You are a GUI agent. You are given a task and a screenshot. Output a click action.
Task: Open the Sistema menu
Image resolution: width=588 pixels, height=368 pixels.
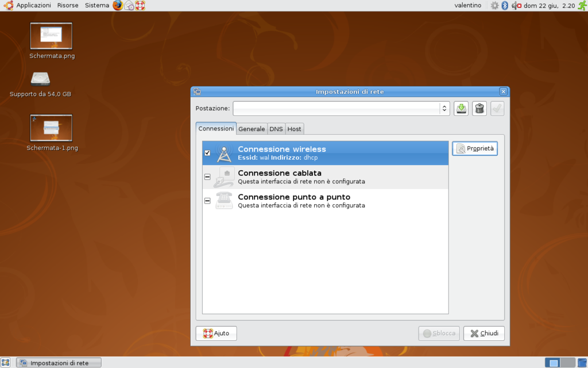tap(96, 5)
